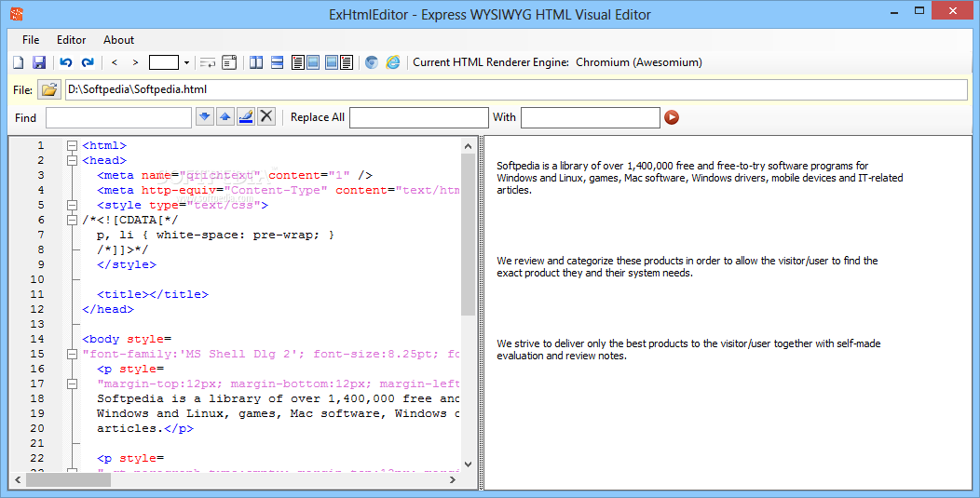
Task: Open the File menu
Action: click(31, 39)
